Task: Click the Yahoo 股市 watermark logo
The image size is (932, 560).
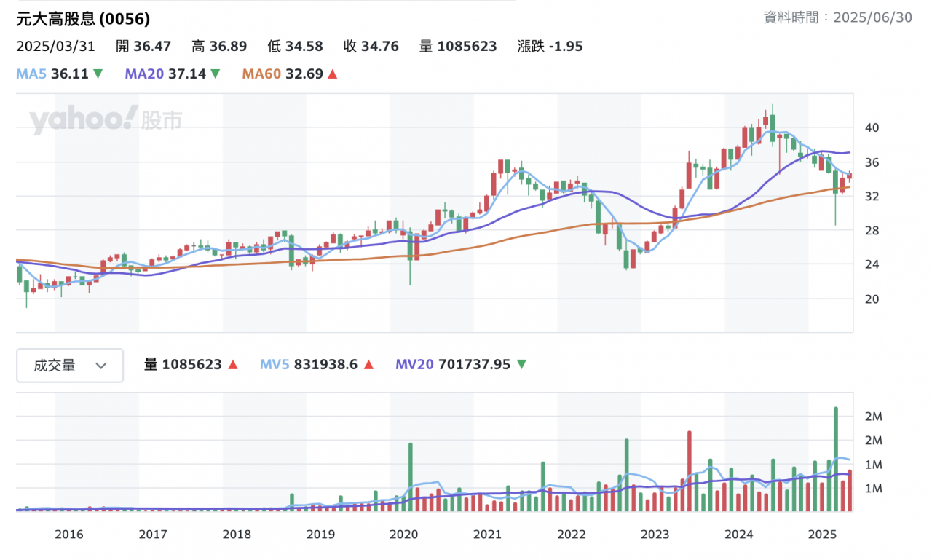Action: (x=106, y=120)
